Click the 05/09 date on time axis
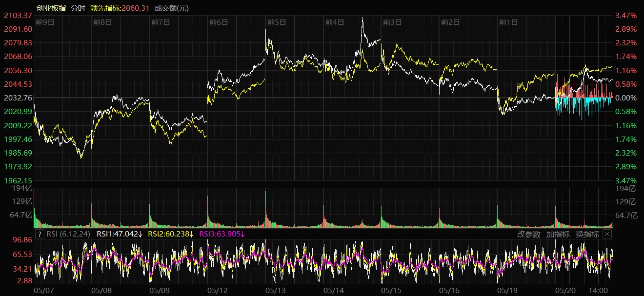This screenshot has height=296, width=644. (x=160, y=290)
